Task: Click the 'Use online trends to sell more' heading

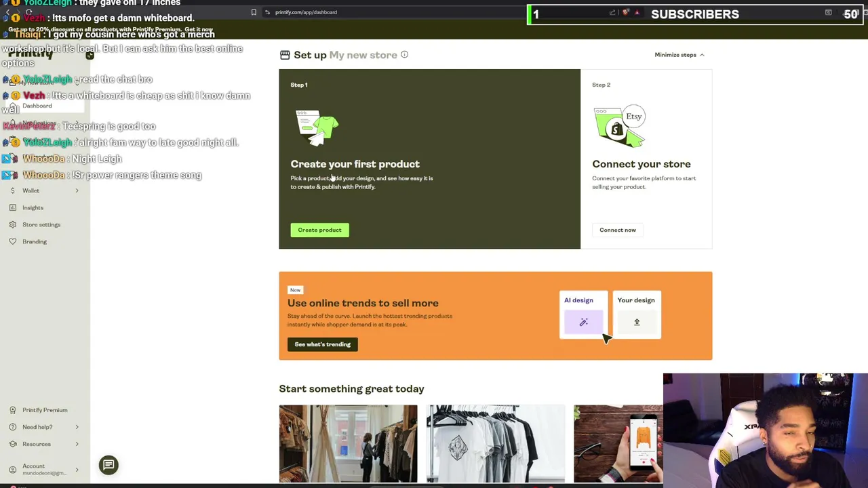Action: click(363, 303)
